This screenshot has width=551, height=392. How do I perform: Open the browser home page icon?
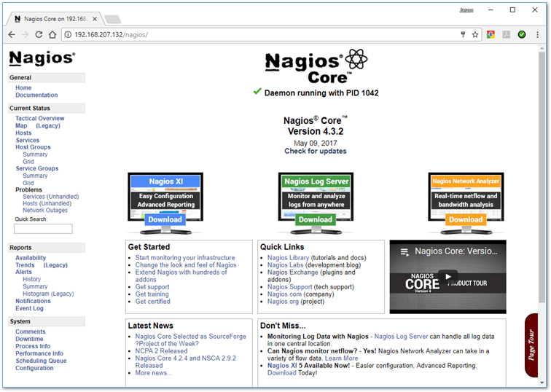pyautogui.click(x=52, y=34)
